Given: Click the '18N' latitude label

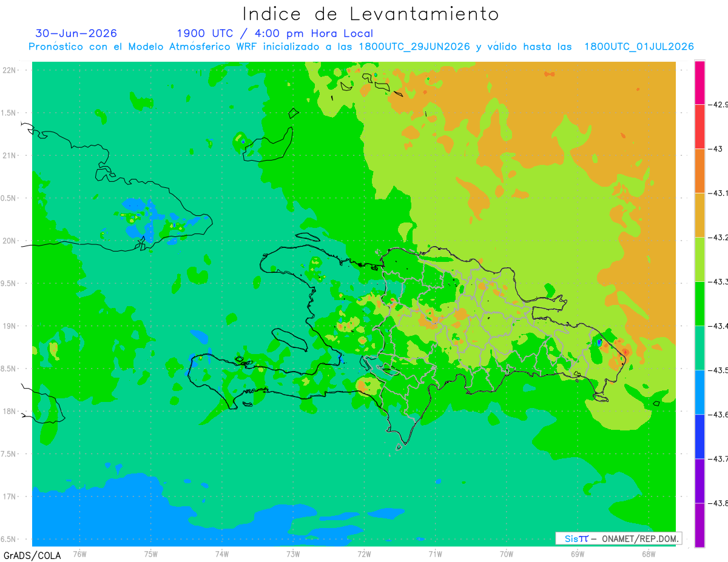Looking at the screenshot, I should (x=9, y=411).
